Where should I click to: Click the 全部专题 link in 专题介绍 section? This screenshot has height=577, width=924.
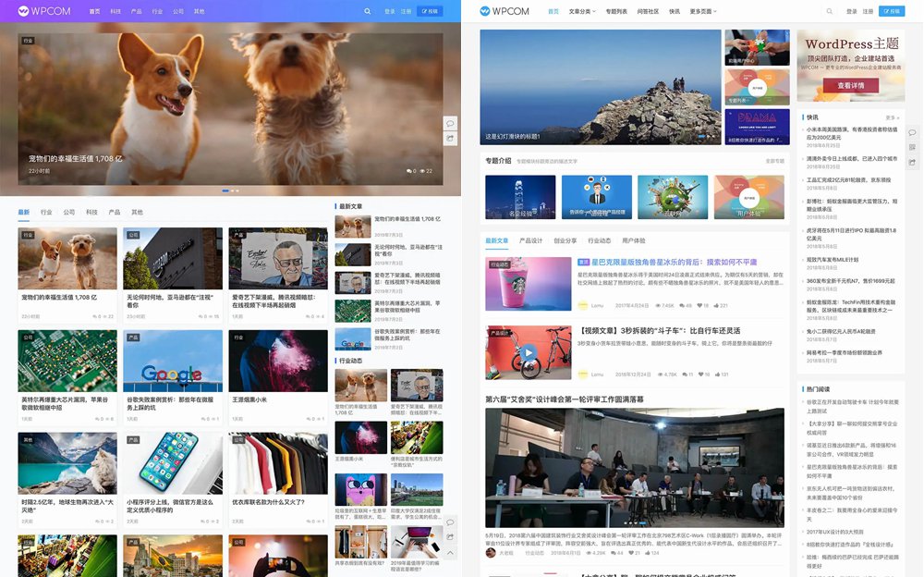click(773, 161)
